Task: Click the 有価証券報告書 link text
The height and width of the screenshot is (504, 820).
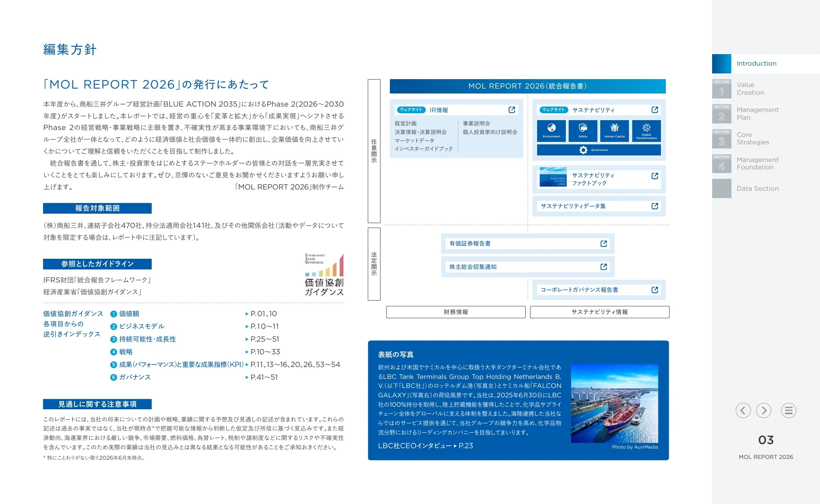Action: point(470,244)
